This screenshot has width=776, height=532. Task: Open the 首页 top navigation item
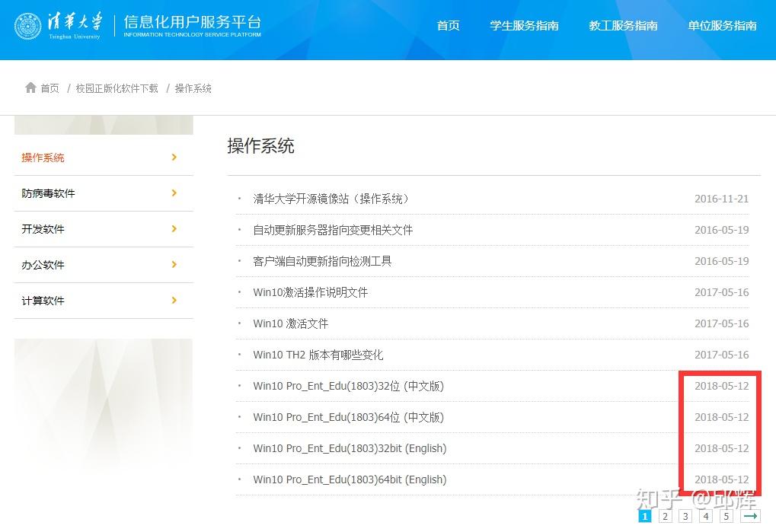[x=449, y=26]
